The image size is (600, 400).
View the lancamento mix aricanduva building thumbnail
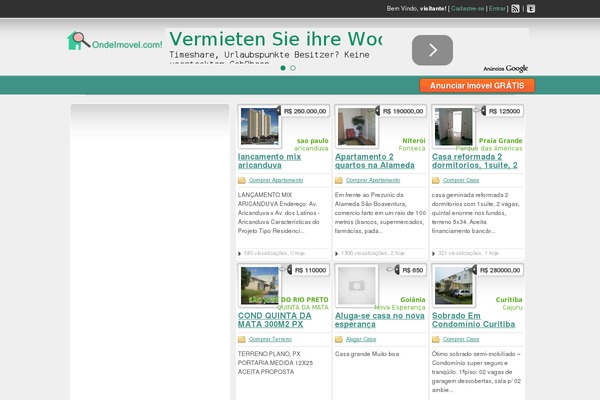pyautogui.click(x=260, y=128)
